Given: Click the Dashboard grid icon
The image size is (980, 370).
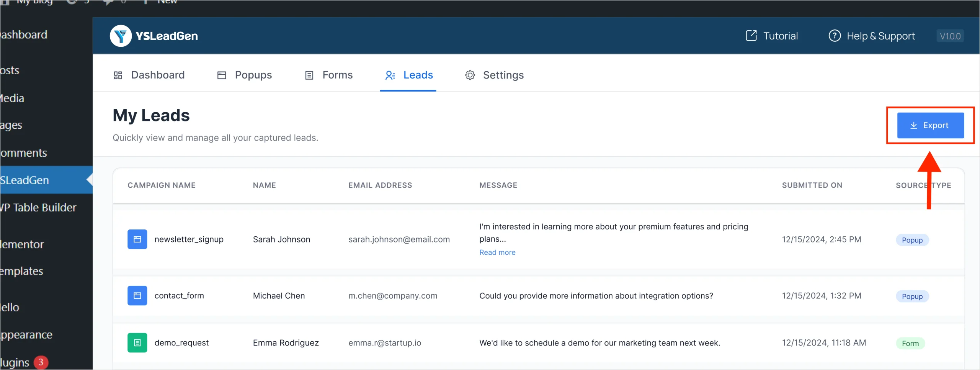Looking at the screenshot, I should [118, 75].
